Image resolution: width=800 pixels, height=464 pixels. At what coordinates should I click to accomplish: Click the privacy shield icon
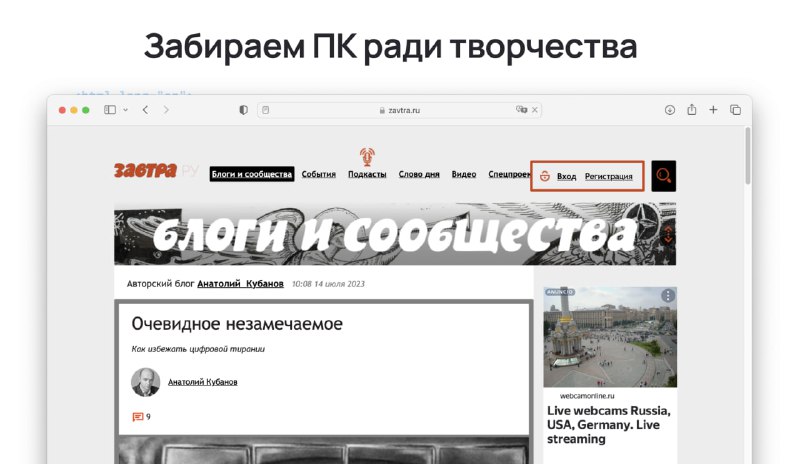pos(243,110)
